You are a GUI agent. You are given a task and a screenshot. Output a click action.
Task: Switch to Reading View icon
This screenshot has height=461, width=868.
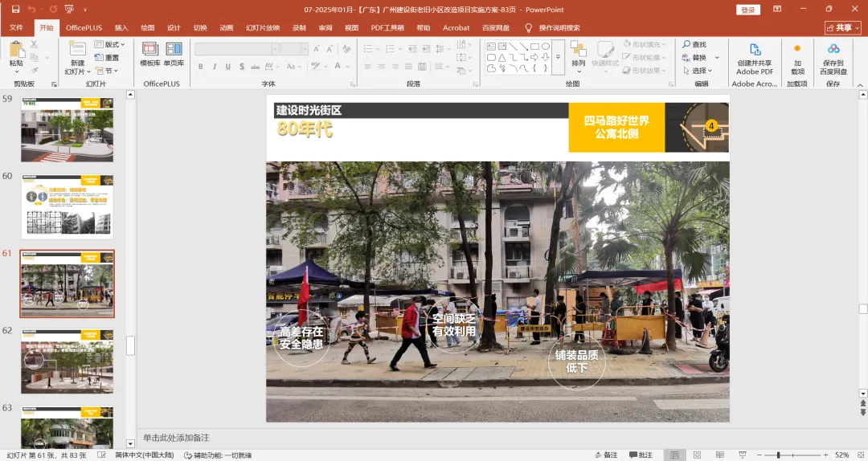click(719, 455)
